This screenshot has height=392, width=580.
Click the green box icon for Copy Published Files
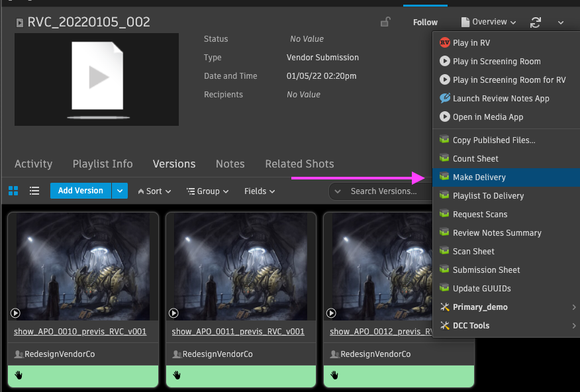point(444,140)
